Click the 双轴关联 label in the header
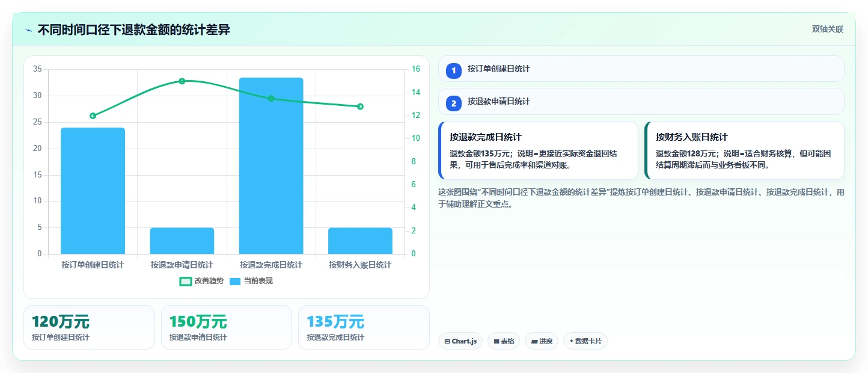This screenshot has height=373, width=868. tap(828, 29)
